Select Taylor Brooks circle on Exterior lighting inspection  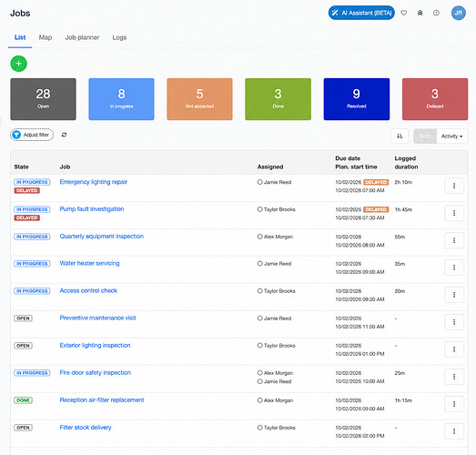coord(260,346)
